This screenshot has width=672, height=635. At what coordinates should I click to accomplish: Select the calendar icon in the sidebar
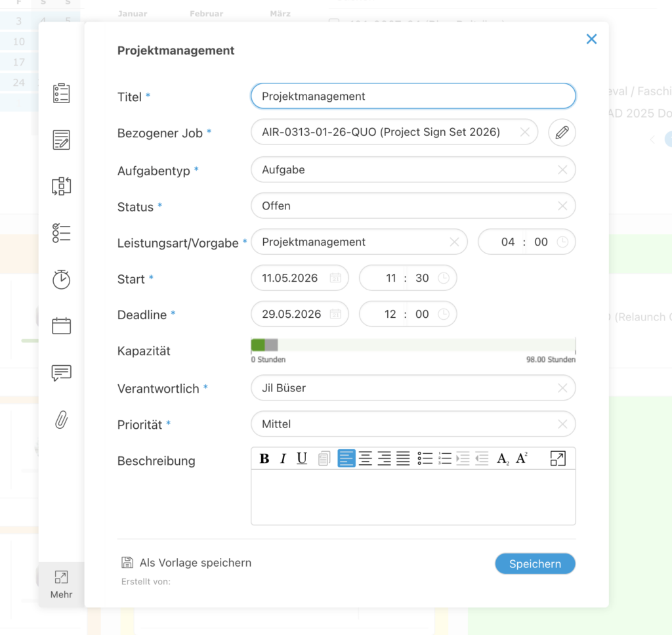61,326
